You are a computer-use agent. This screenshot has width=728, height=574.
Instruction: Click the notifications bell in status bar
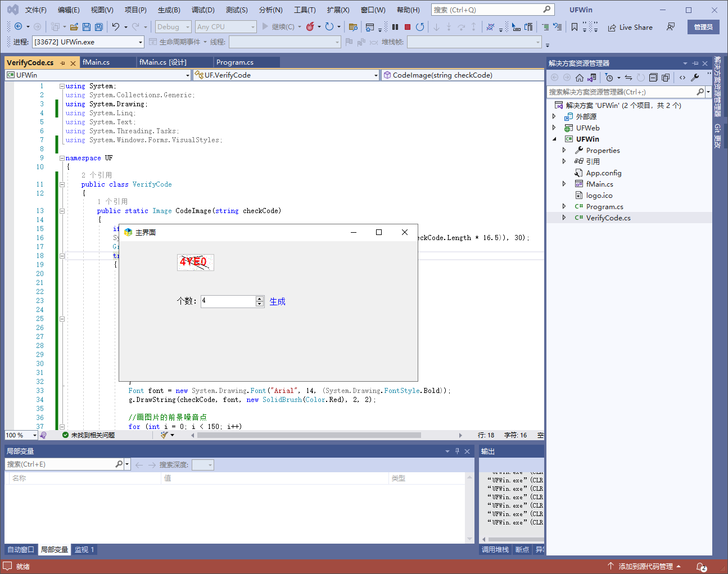tap(701, 567)
